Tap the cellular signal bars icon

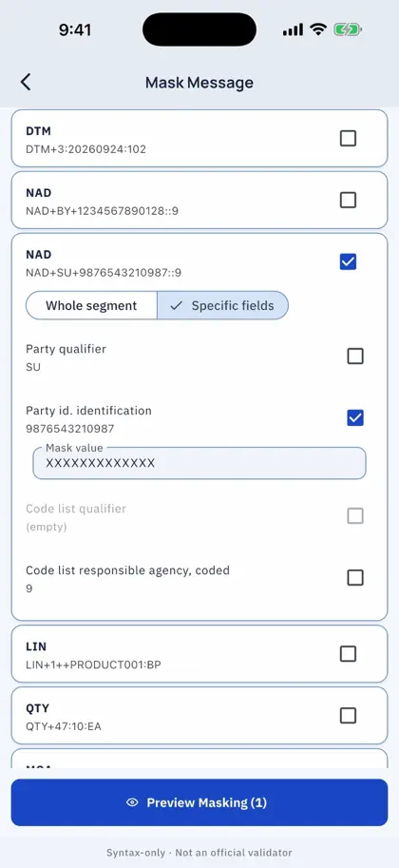tap(293, 29)
